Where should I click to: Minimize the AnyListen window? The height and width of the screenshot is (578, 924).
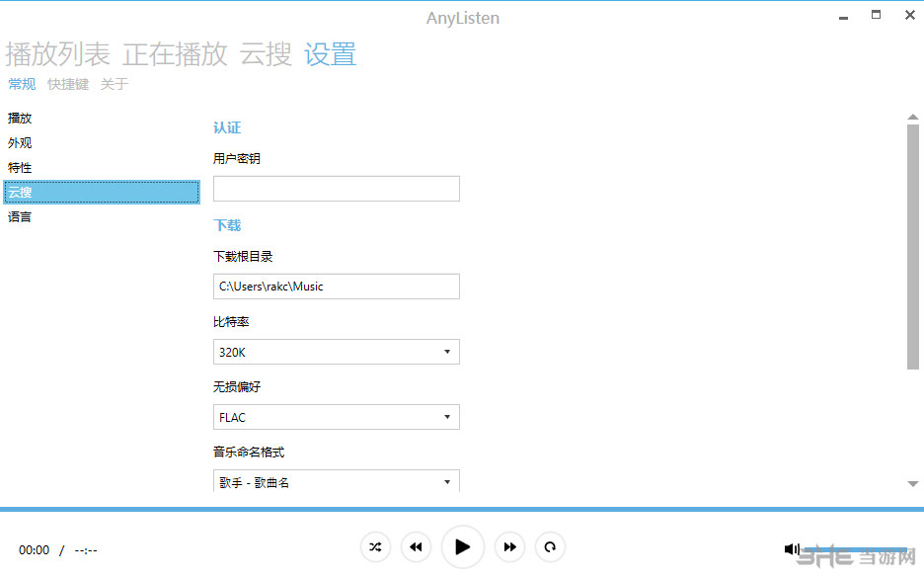click(843, 17)
